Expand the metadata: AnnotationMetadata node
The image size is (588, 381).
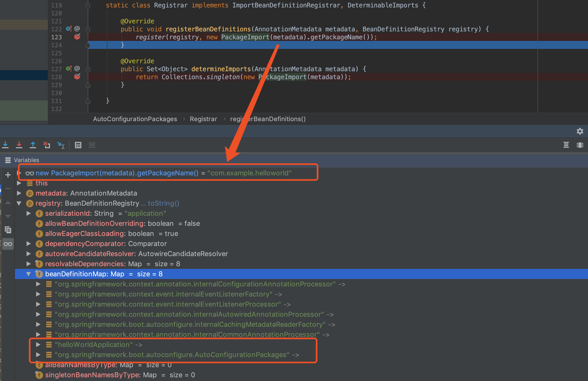19,193
